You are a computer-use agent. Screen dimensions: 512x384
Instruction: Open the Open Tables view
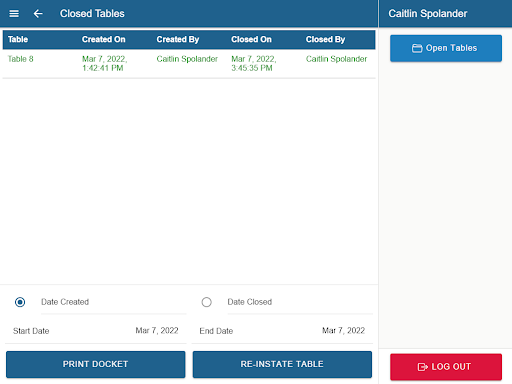[x=446, y=48]
